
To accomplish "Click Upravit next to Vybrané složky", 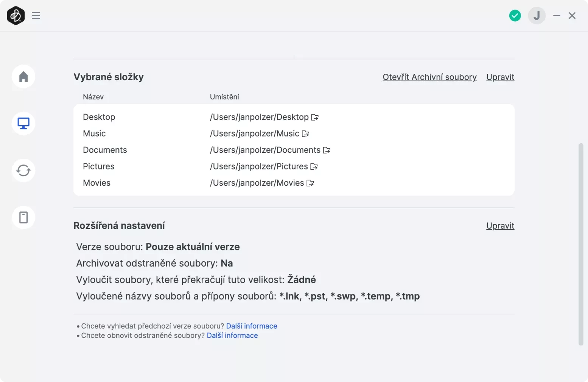I will (500, 77).
